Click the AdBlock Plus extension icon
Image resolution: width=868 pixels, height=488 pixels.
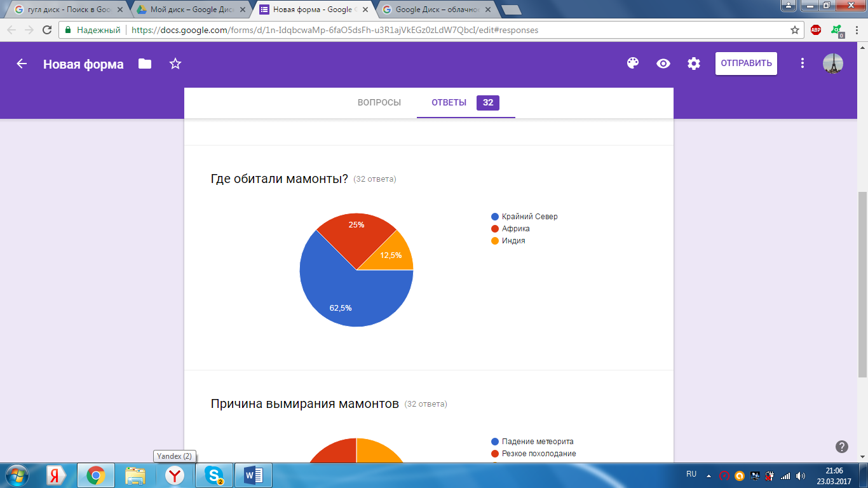point(816,30)
